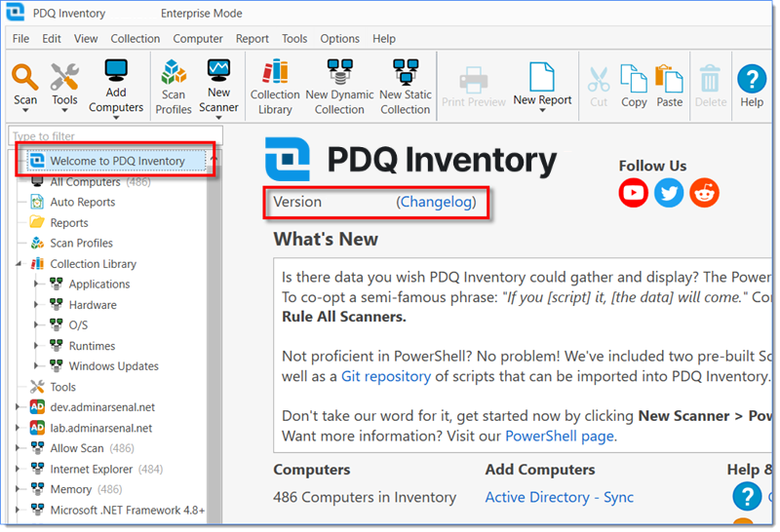780x532 pixels.
Task: Open the YouTube Follow Us icon
Action: pyautogui.click(x=634, y=193)
